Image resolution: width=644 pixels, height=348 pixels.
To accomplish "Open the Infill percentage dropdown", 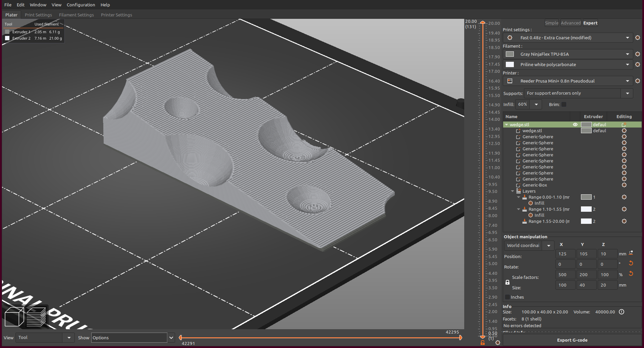I will coord(536,104).
